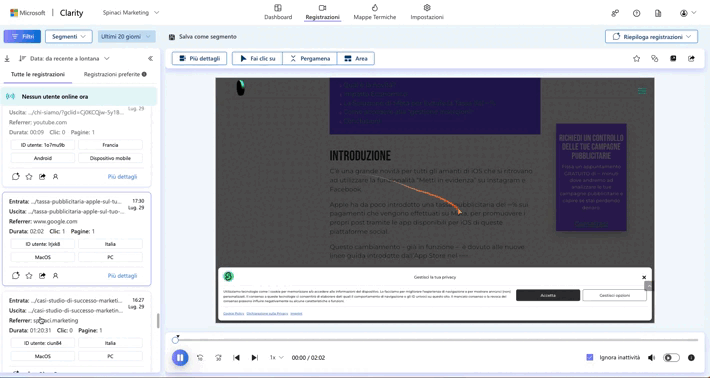Switch to the Registrazioni tab
This screenshot has height=378, width=710.
322,12
